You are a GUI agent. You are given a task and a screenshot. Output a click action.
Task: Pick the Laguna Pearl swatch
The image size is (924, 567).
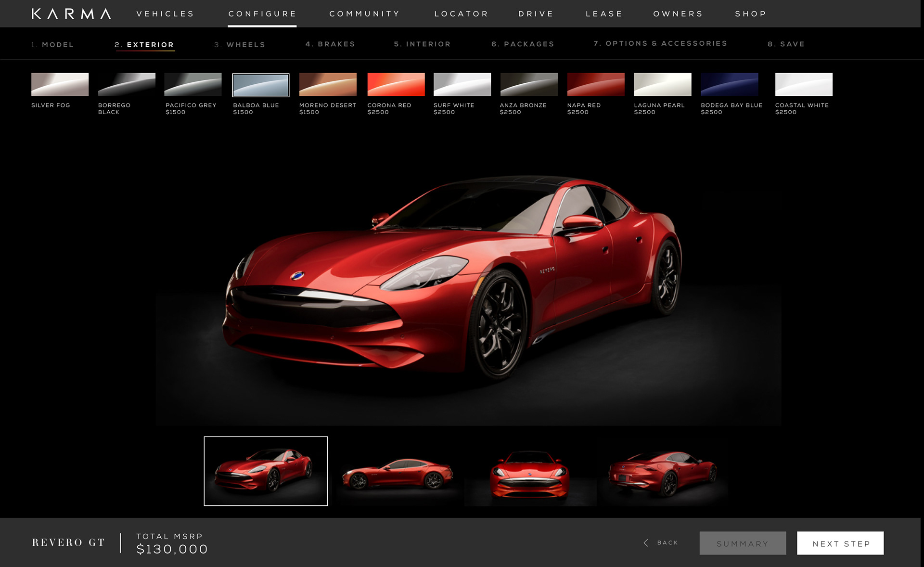pos(663,85)
